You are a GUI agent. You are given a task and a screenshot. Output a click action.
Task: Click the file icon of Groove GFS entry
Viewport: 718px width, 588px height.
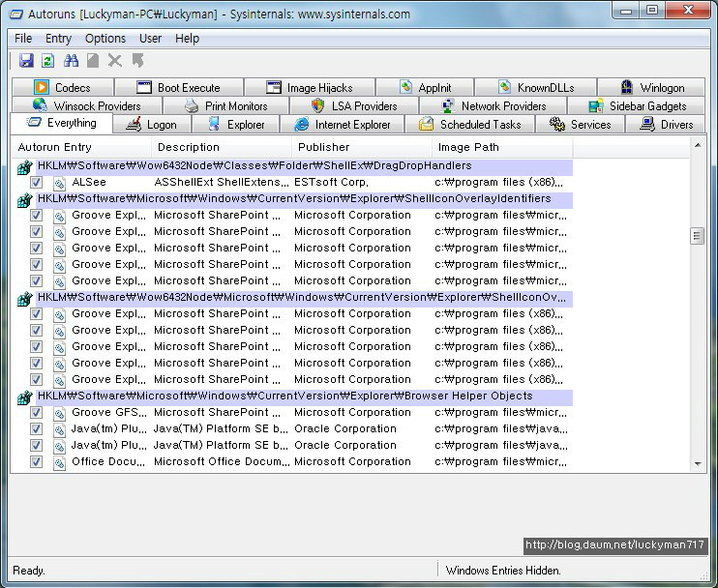pos(59,413)
